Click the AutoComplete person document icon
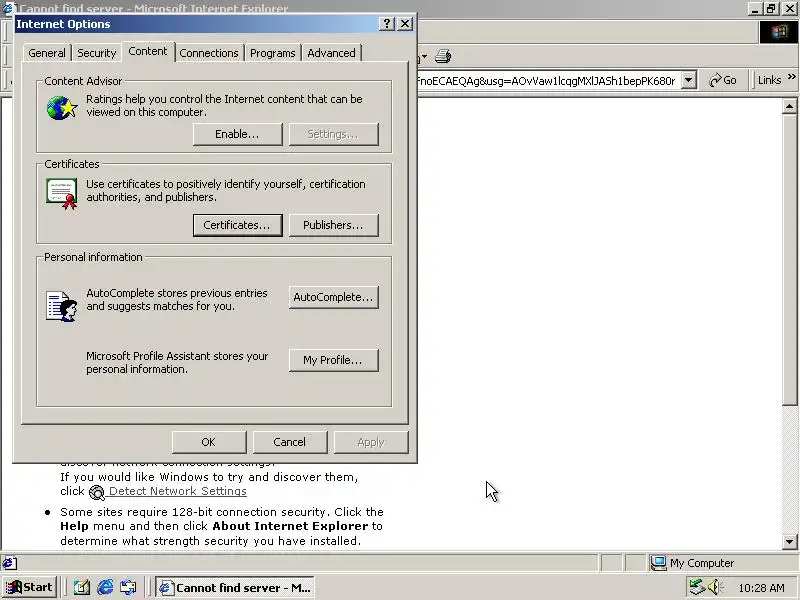800x600 pixels. pos(62,306)
